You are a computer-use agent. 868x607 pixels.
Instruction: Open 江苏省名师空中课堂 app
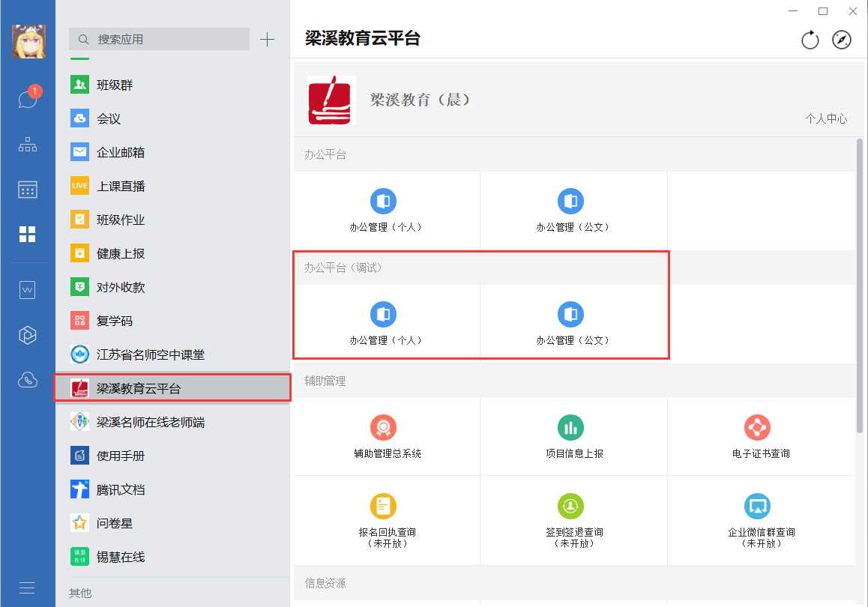pos(172,354)
